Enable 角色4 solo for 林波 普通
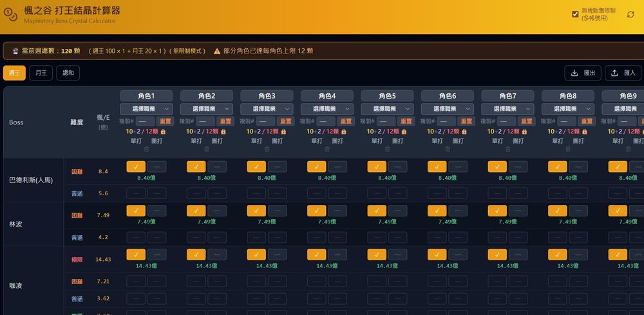This screenshot has width=644, height=315. tap(317, 238)
